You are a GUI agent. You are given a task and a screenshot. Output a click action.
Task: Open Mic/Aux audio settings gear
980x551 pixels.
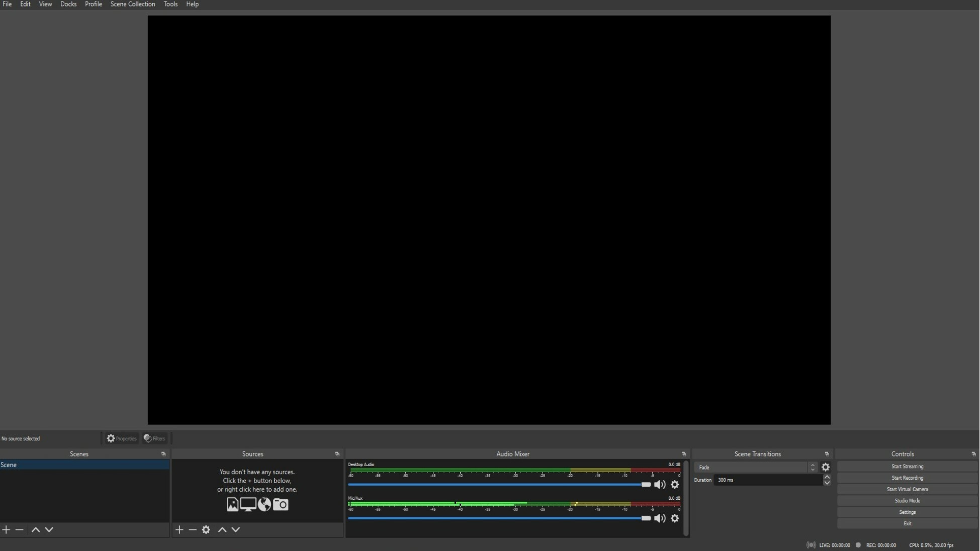click(675, 518)
